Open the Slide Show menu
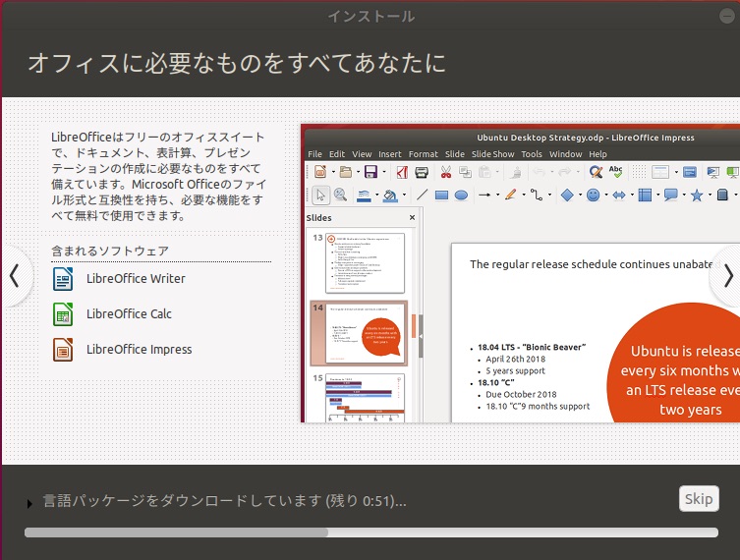 point(492,154)
